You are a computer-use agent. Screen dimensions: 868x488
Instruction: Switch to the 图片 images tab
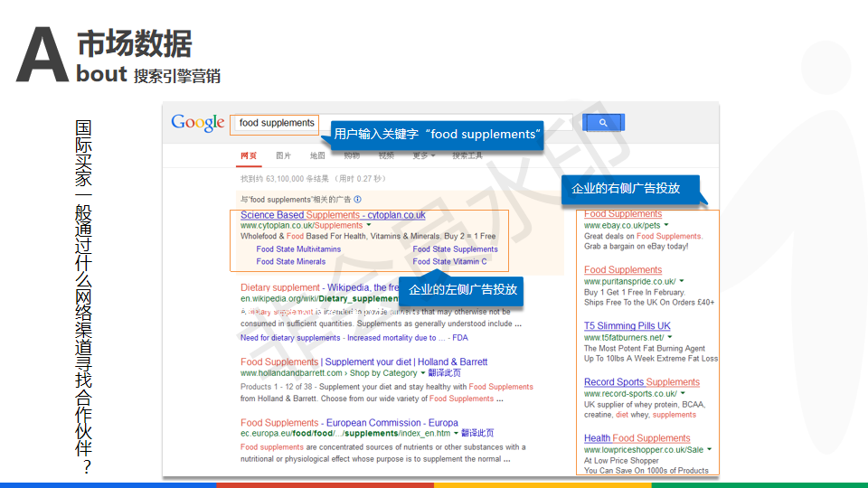click(x=284, y=155)
